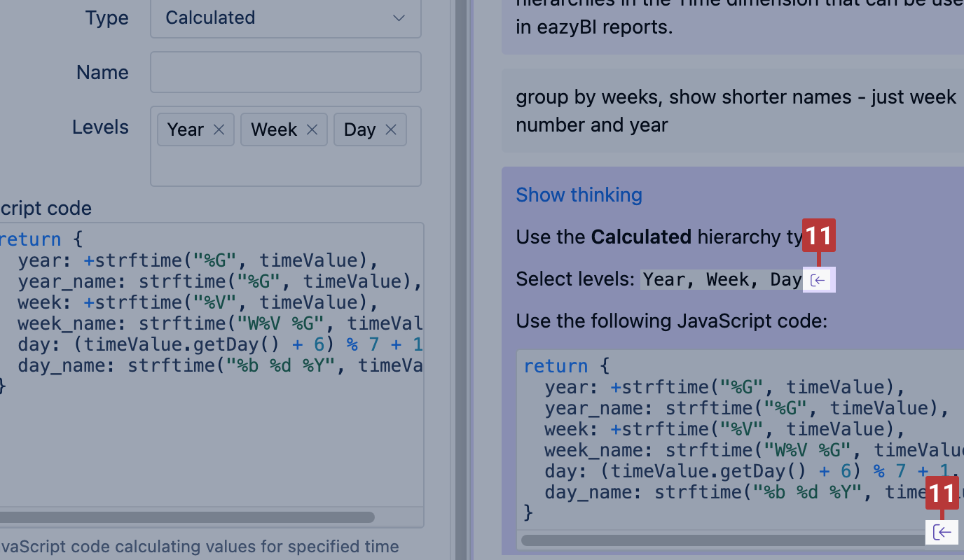Click the insert icon after Year, Week, Day
Image resolution: width=964 pixels, height=560 pixels.
tap(819, 281)
